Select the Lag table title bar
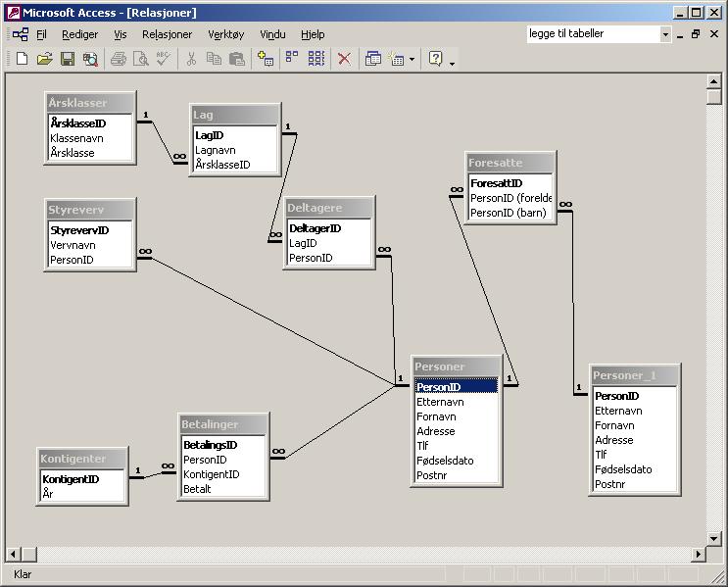The image size is (728, 587). [235, 115]
